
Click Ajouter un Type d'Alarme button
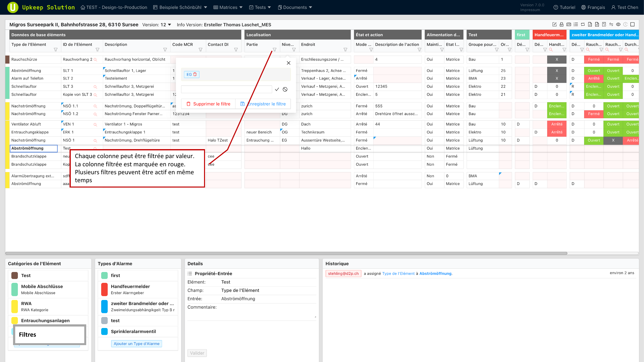click(x=136, y=343)
